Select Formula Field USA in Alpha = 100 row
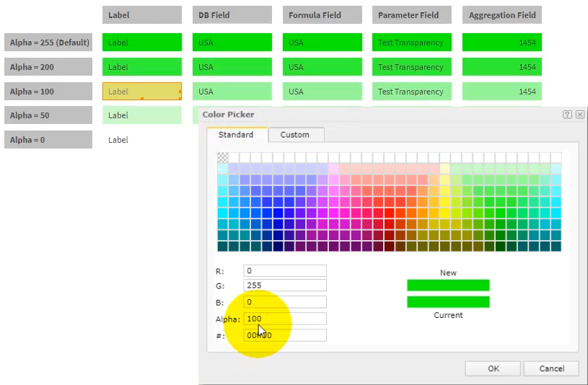This screenshot has height=385, width=588. click(322, 92)
